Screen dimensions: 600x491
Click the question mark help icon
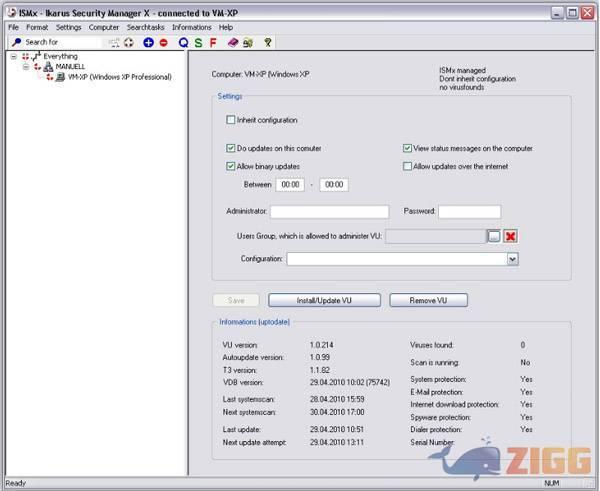(268, 42)
